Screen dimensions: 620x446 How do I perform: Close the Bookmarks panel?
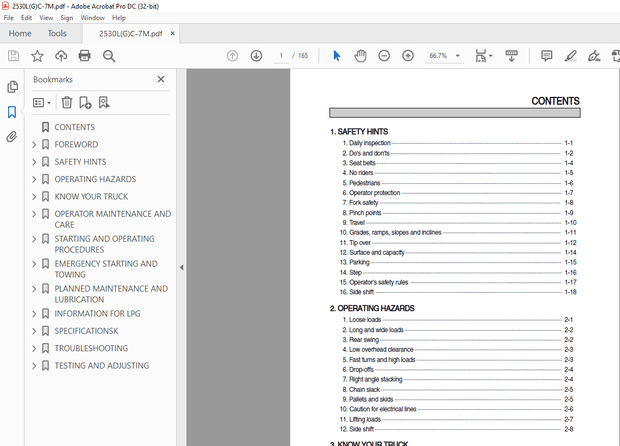tap(161, 79)
